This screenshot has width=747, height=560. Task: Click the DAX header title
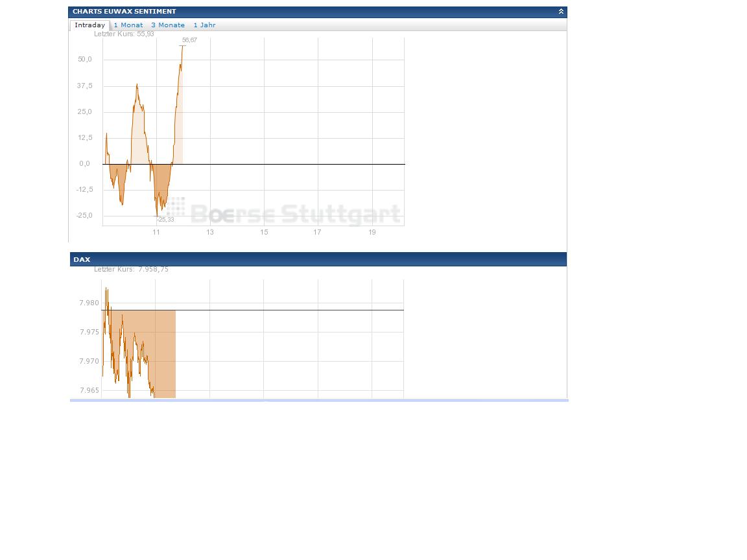tap(82, 259)
